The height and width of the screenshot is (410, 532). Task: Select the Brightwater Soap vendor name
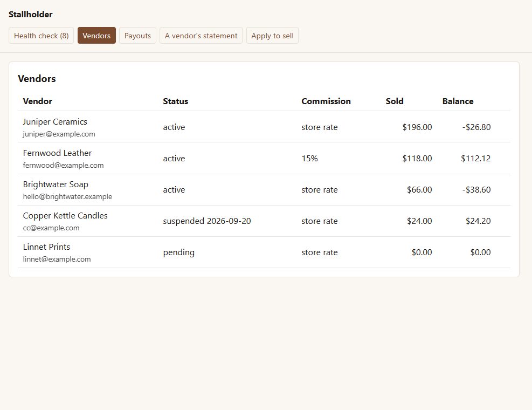(56, 184)
